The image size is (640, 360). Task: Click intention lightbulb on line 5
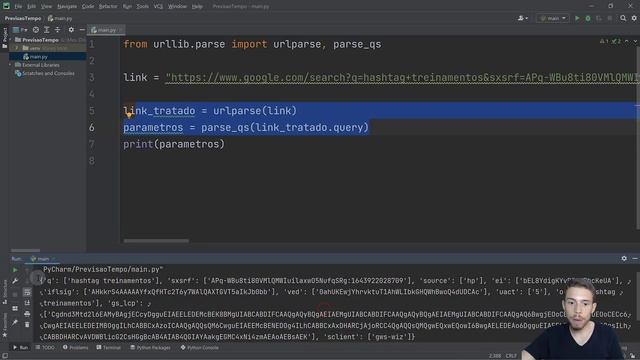click(129, 115)
